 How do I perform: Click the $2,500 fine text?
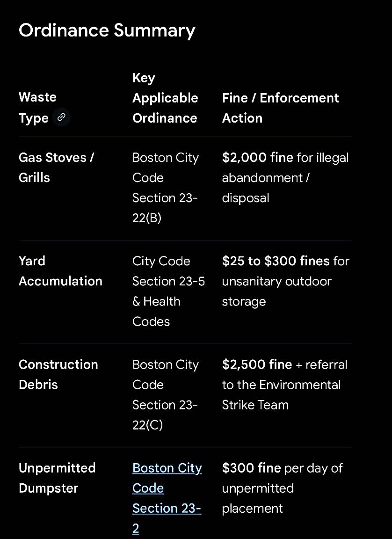[257, 364]
